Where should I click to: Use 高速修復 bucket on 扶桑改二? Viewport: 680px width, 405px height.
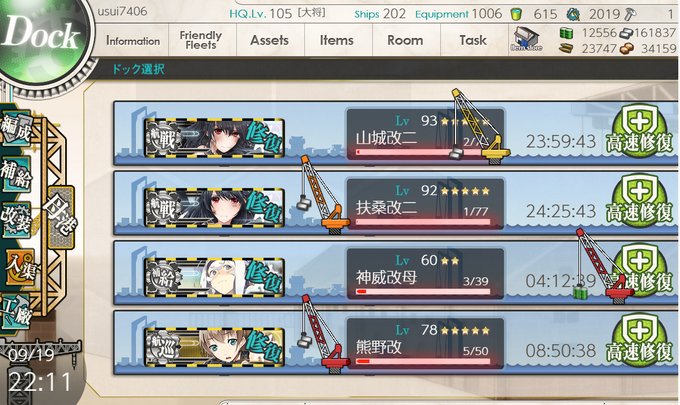[x=640, y=200]
